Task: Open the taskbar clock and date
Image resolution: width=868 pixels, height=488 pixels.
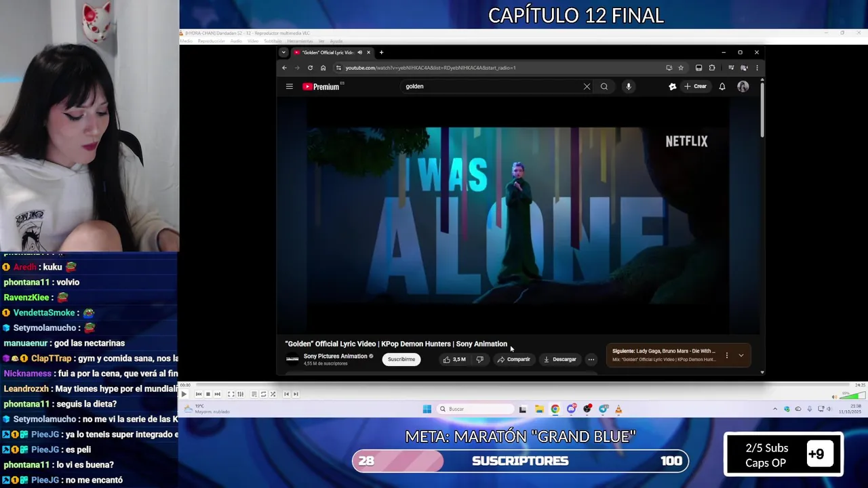Action: click(x=850, y=409)
